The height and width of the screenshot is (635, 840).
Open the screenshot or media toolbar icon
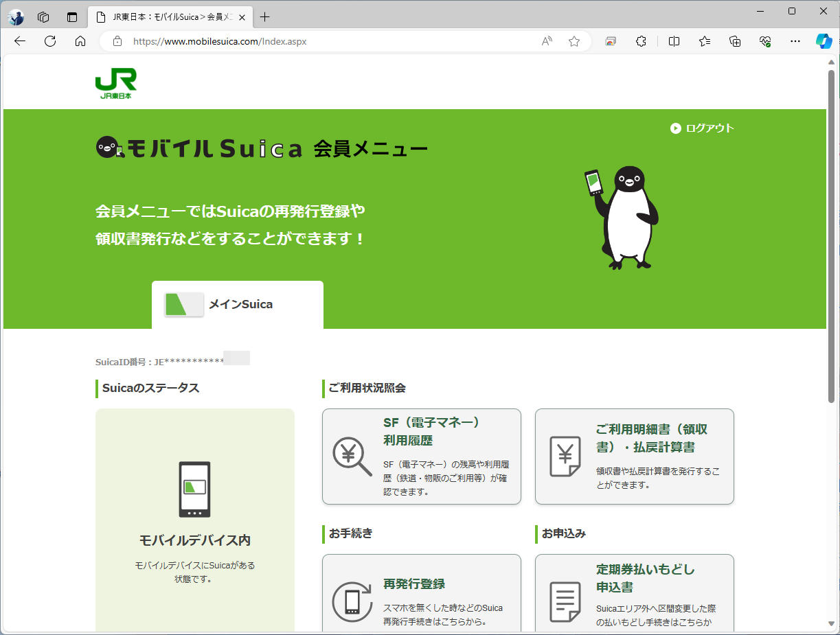[x=611, y=41]
